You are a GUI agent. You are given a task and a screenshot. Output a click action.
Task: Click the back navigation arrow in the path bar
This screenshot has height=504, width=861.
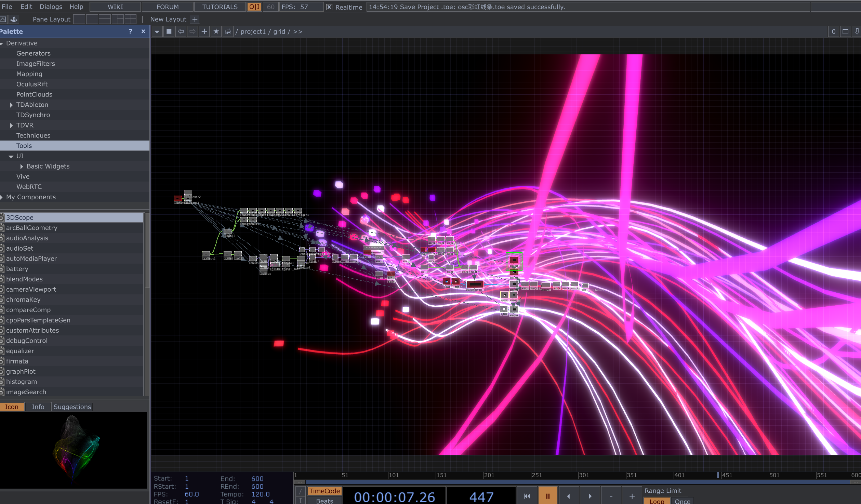pyautogui.click(x=181, y=31)
